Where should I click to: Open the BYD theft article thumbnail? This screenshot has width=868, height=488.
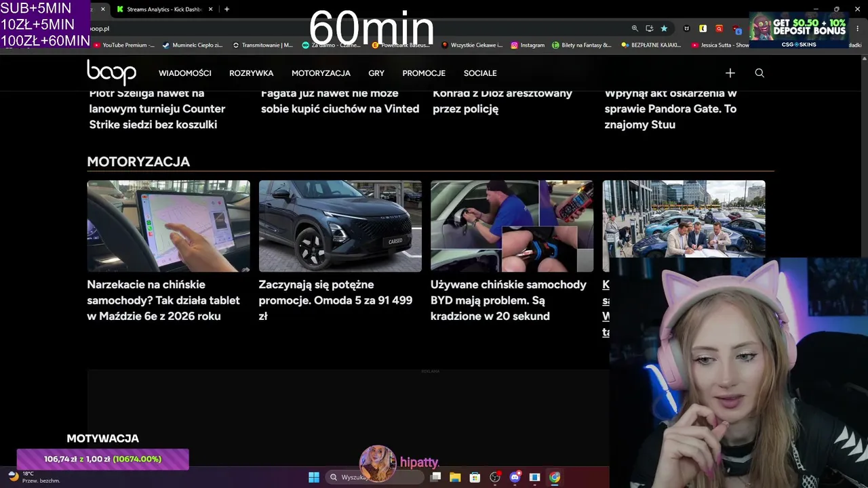click(x=512, y=226)
